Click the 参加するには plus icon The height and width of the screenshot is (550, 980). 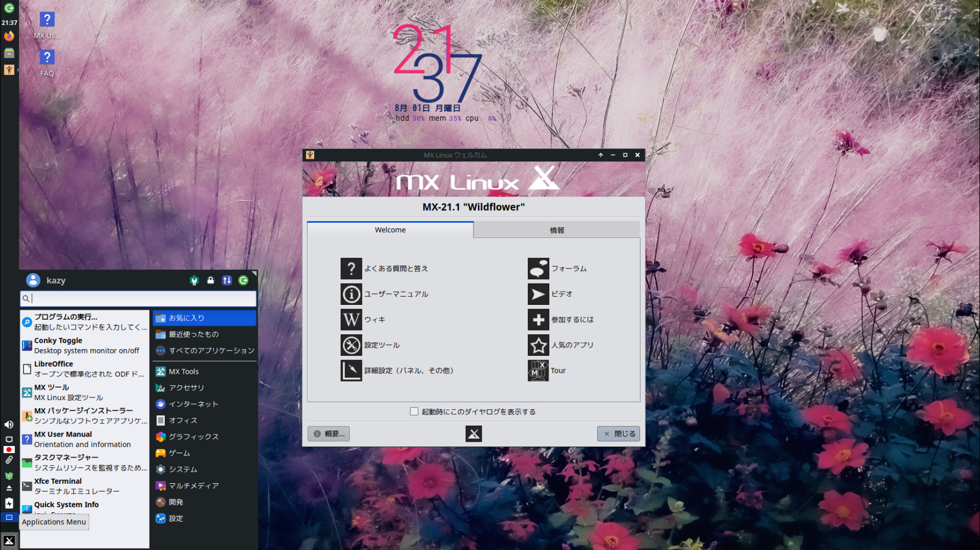(x=538, y=320)
